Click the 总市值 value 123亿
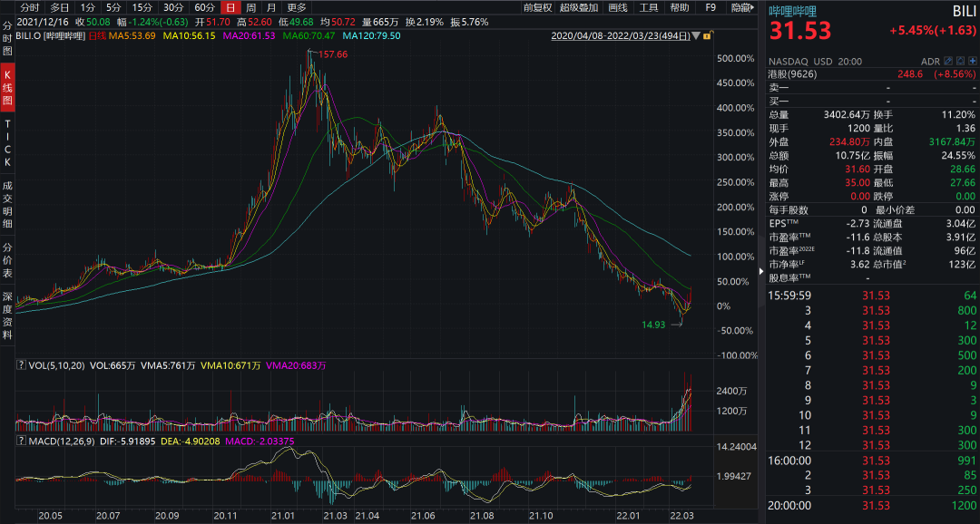This screenshot has width=980, height=524. (963, 264)
